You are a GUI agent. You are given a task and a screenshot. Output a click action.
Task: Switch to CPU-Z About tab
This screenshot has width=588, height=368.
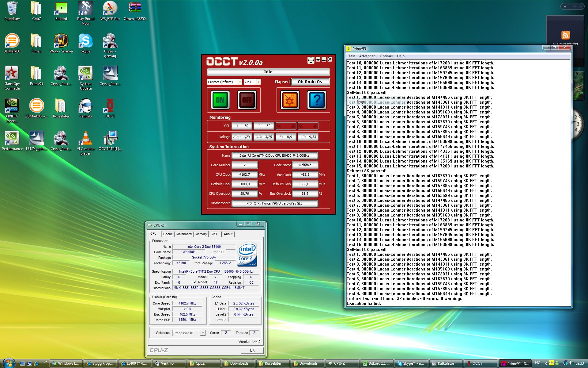[x=228, y=234]
